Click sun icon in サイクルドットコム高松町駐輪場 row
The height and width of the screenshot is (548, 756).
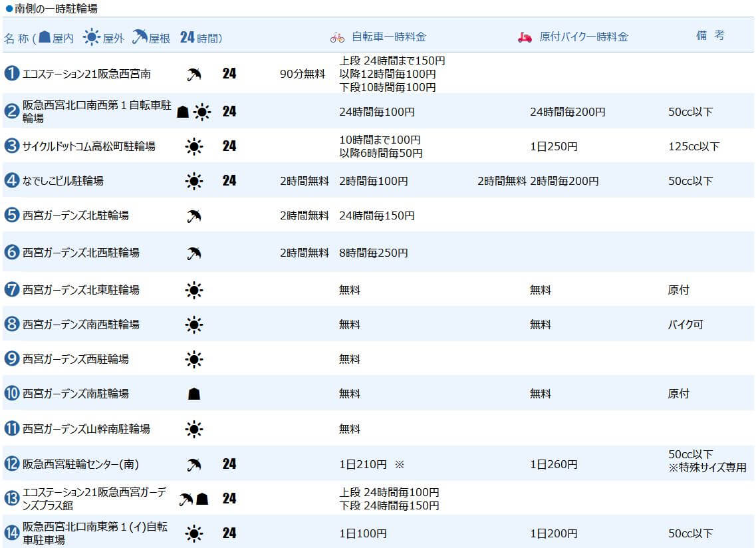click(x=194, y=147)
